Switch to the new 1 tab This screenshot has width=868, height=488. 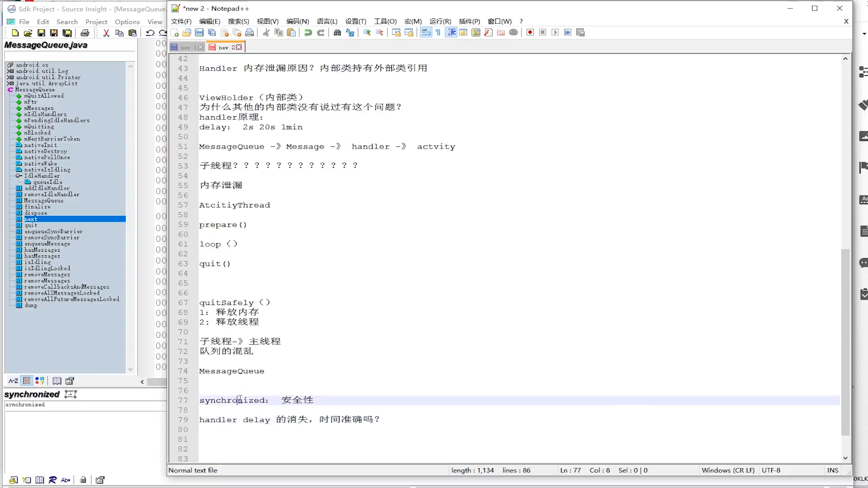(184, 47)
